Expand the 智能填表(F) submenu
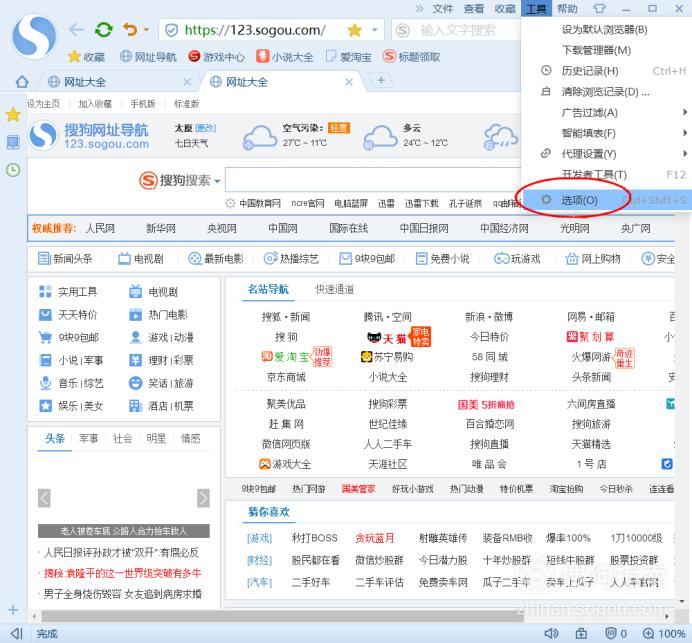This screenshot has height=643, width=692. 605,133
